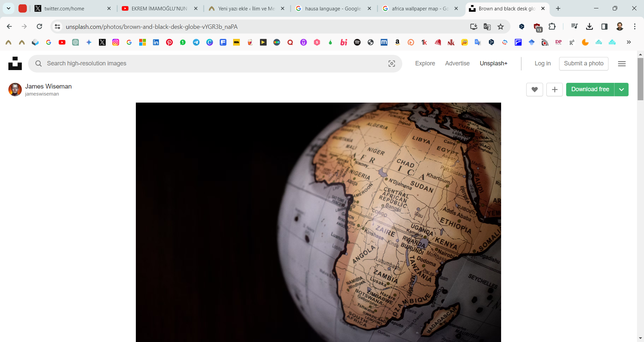
Task: Show hidden bookmarks overflow chevron
Action: click(629, 42)
